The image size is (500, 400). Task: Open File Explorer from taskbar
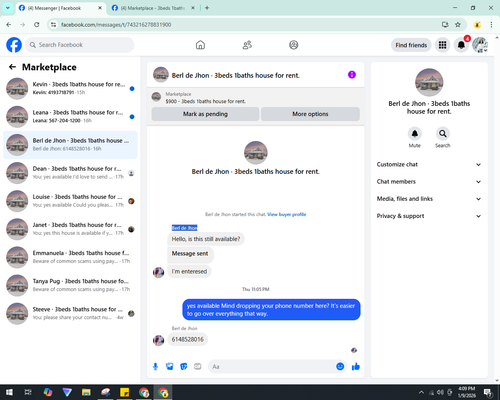click(86, 392)
